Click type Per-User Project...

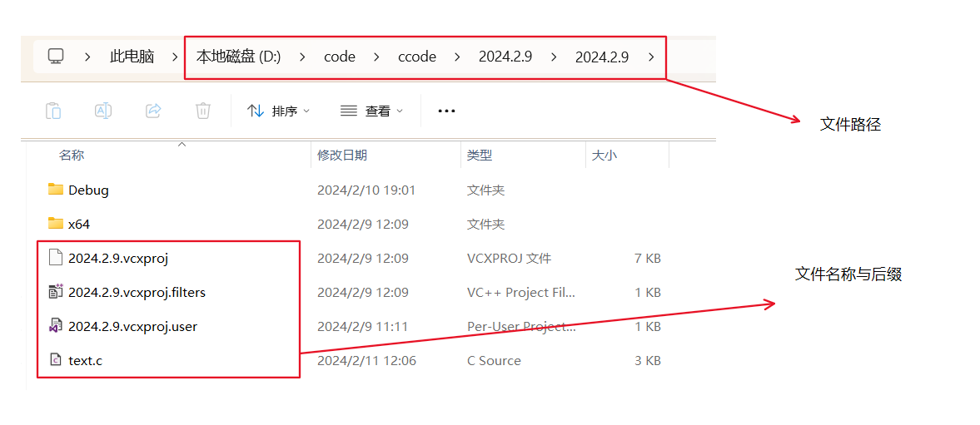[x=521, y=326]
